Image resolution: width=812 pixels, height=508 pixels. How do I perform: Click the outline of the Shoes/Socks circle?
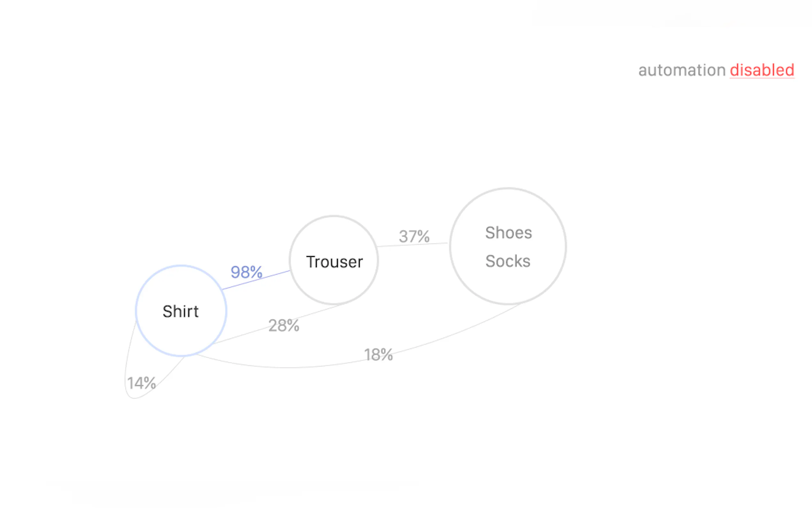pos(508,188)
